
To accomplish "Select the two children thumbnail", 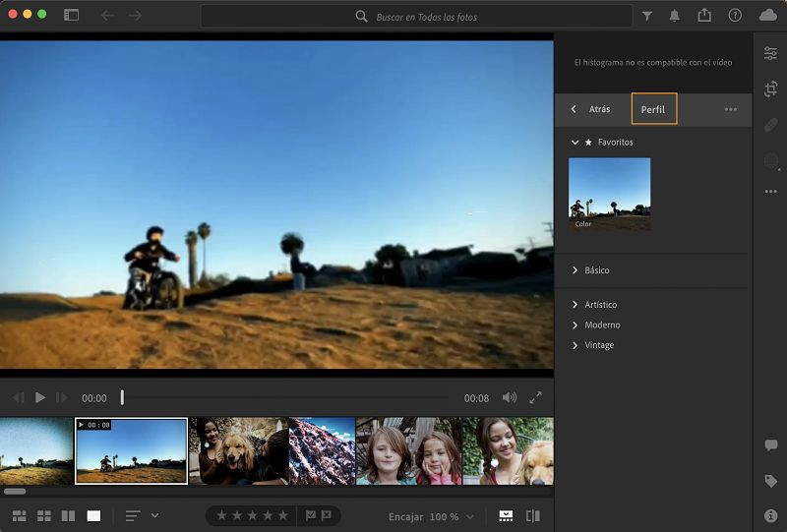I will [408, 450].
